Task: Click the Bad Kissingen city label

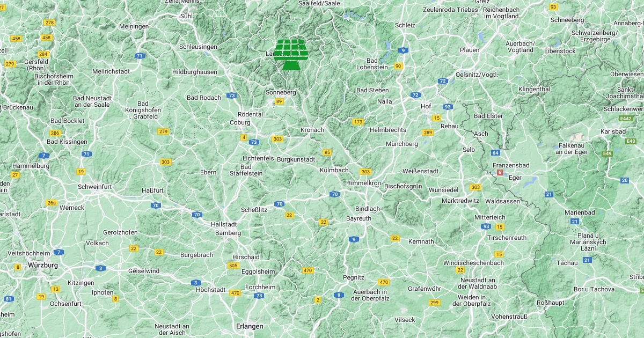Action: pyautogui.click(x=67, y=142)
